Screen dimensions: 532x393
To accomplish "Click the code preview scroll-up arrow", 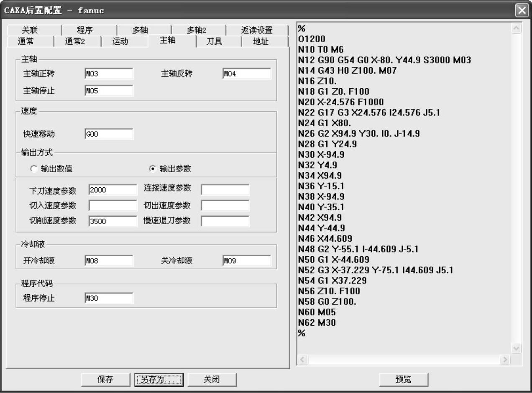I will click(x=517, y=28).
